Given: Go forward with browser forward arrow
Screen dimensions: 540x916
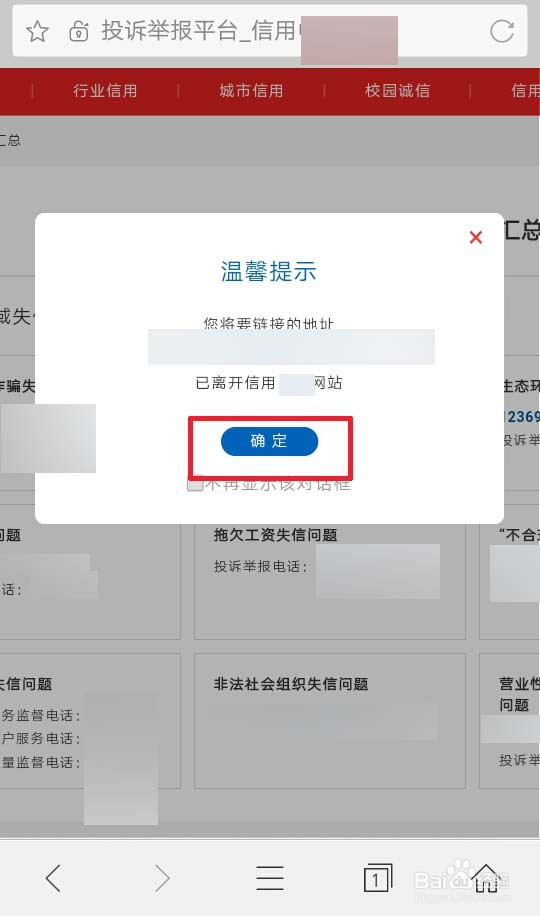Looking at the screenshot, I should point(162,878).
